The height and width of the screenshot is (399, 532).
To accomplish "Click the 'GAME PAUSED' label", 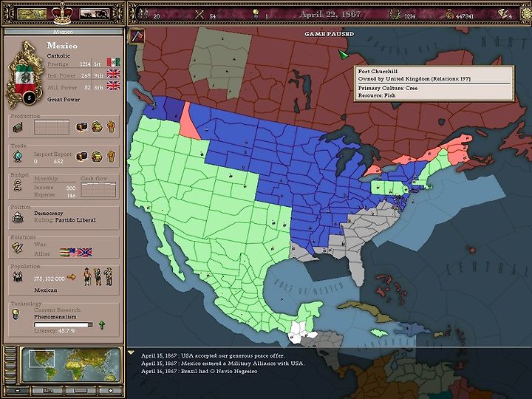I will point(329,34).
